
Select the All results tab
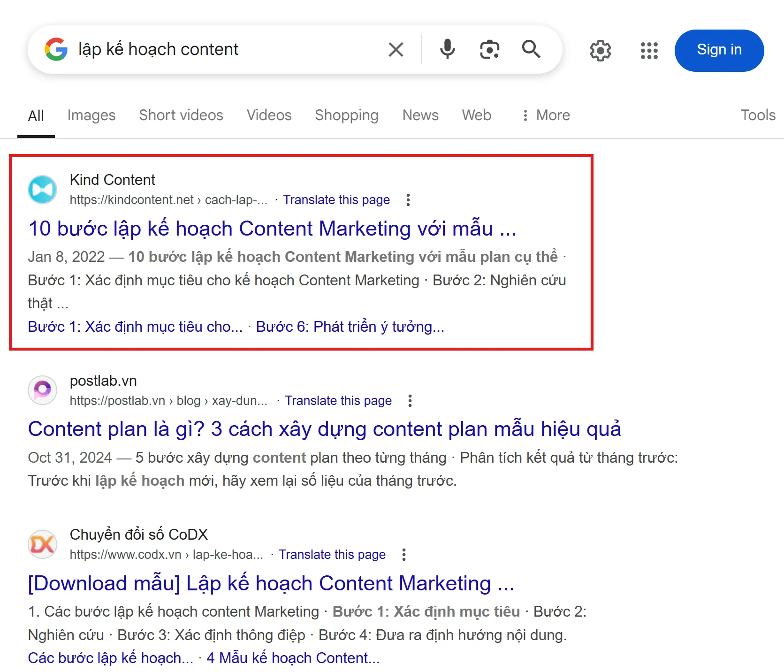pos(36,115)
